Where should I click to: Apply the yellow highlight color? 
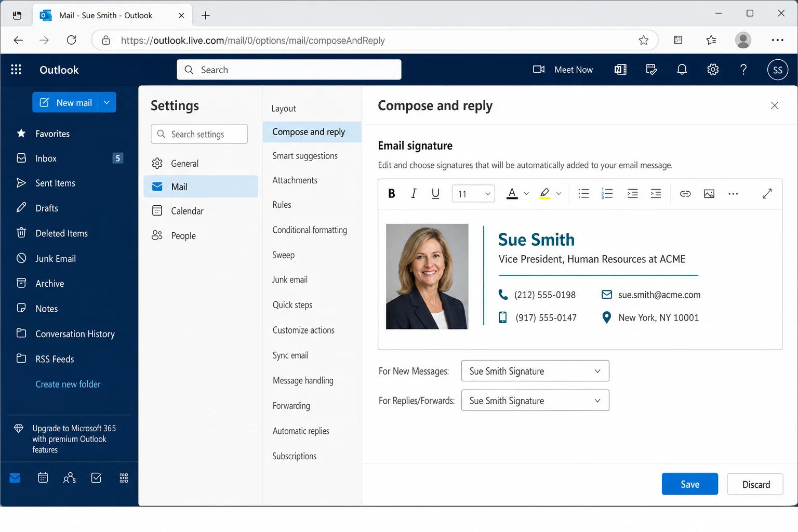pos(544,194)
